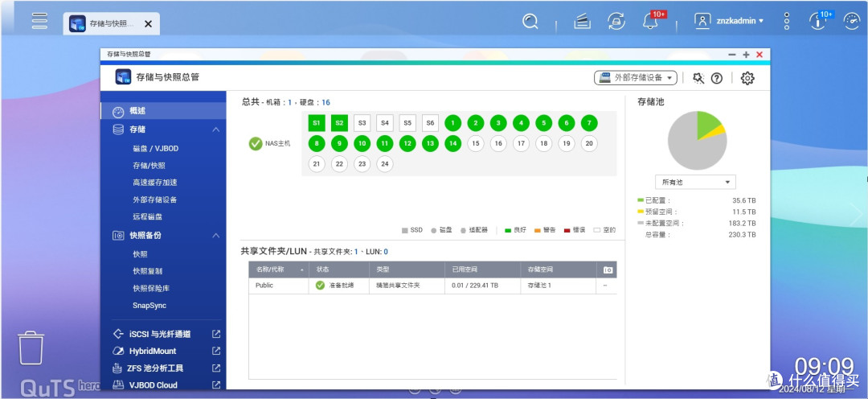Open 磁盘 / VJBOD in sidebar

156,149
